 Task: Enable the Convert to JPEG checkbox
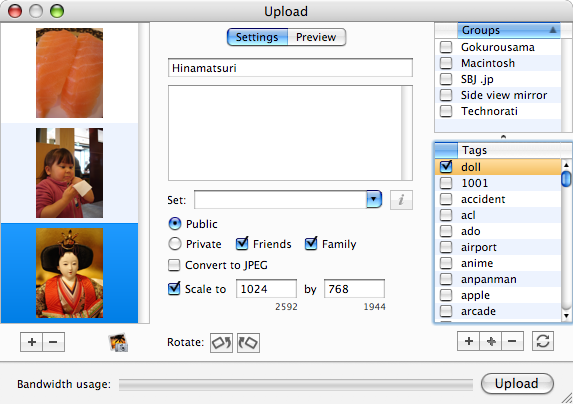click(174, 265)
